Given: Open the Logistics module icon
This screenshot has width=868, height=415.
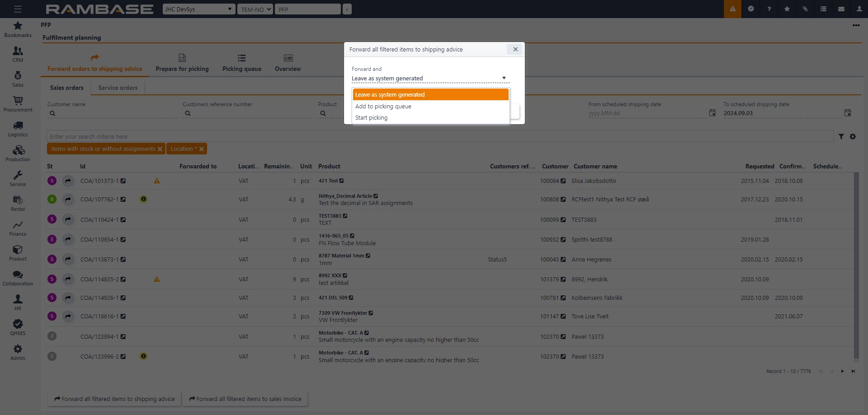Looking at the screenshot, I should click(x=18, y=126).
